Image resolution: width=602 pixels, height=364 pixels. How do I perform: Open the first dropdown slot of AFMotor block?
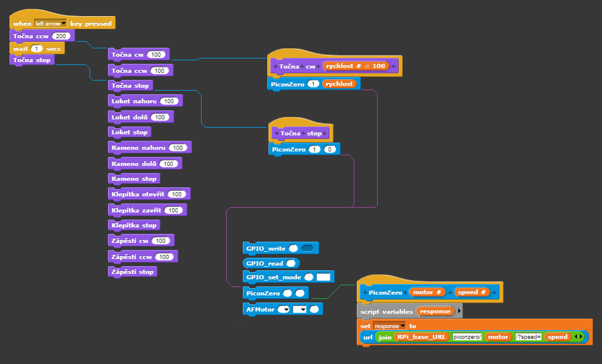coord(283,310)
